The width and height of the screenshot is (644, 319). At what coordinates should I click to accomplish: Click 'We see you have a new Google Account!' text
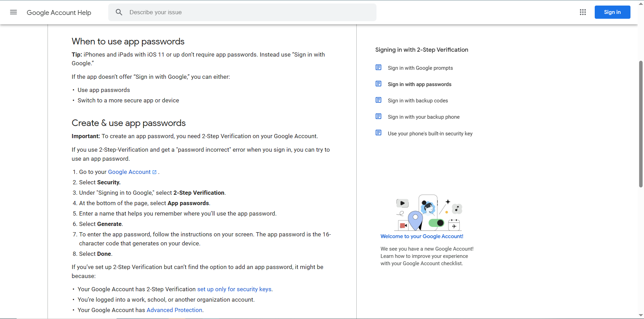tap(427, 249)
